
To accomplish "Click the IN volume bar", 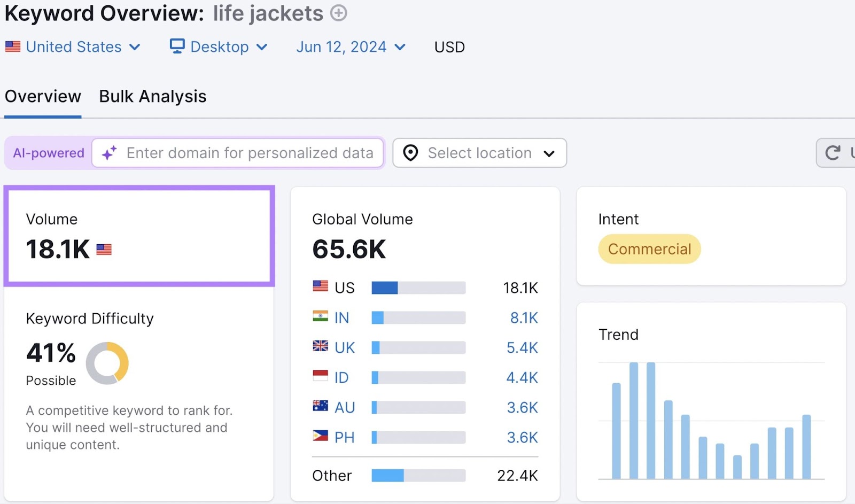I will pos(418,318).
